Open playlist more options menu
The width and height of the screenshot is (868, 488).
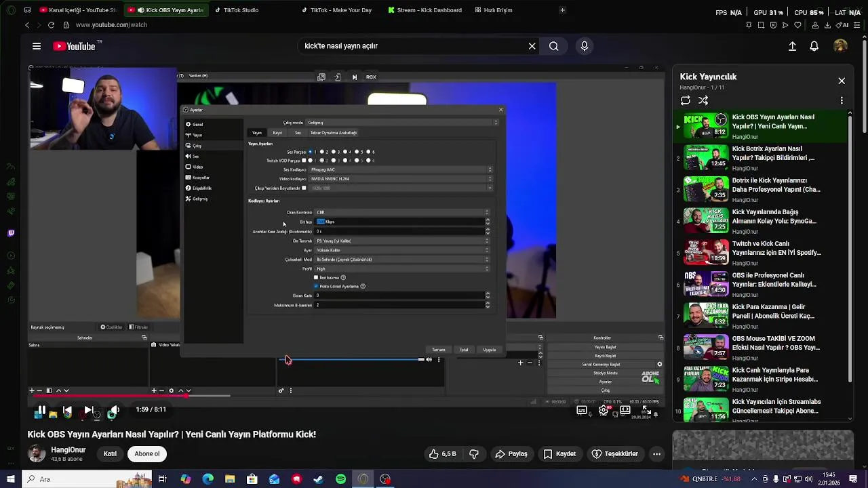pyautogui.click(x=842, y=100)
